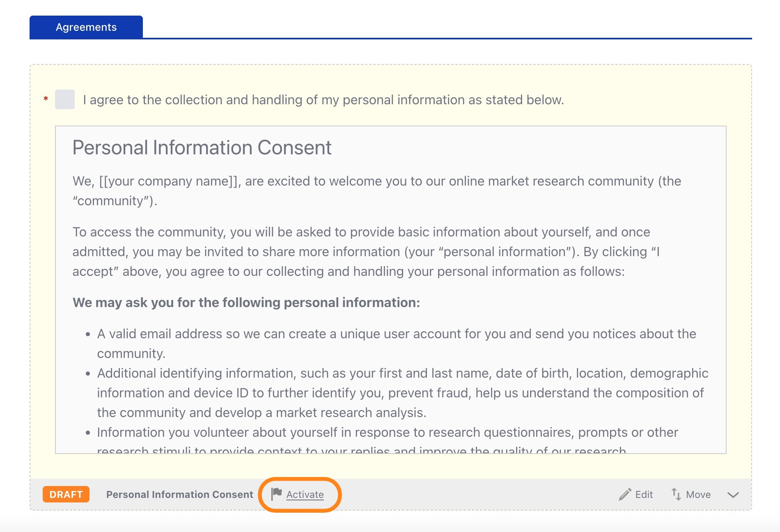Click the valid email address bullet item
780x532 pixels.
coord(397,344)
